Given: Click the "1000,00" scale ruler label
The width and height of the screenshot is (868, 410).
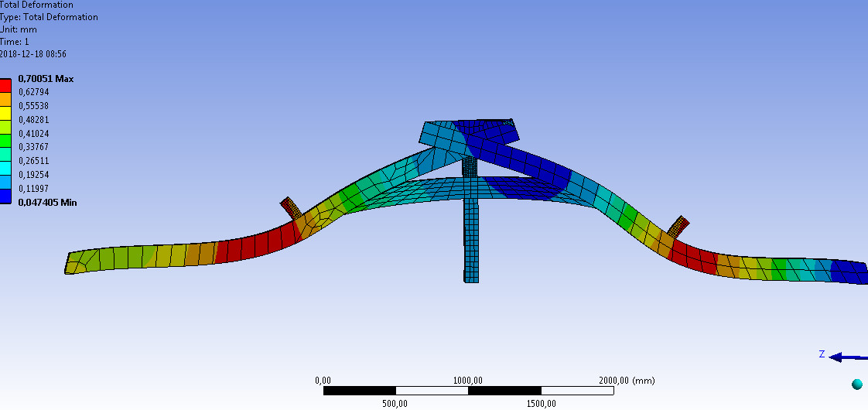Looking at the screenshot, I should (466, 380).
